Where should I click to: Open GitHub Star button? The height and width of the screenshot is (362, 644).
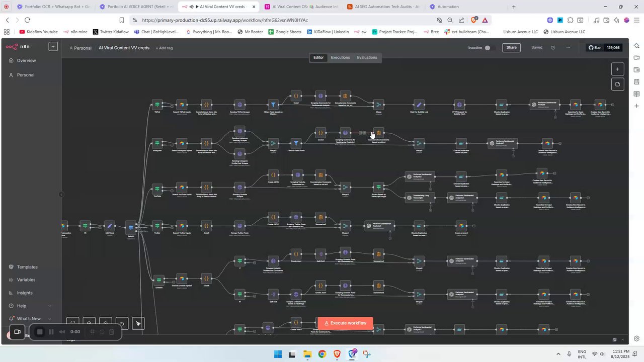click(x=604, y=48)
